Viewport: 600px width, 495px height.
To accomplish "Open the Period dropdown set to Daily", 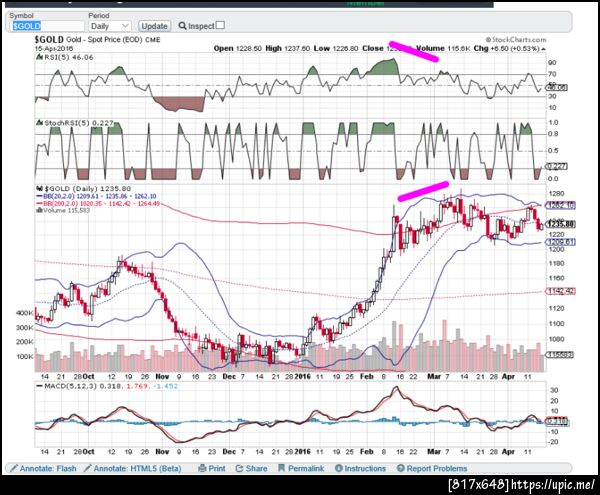I will (109, 26).
